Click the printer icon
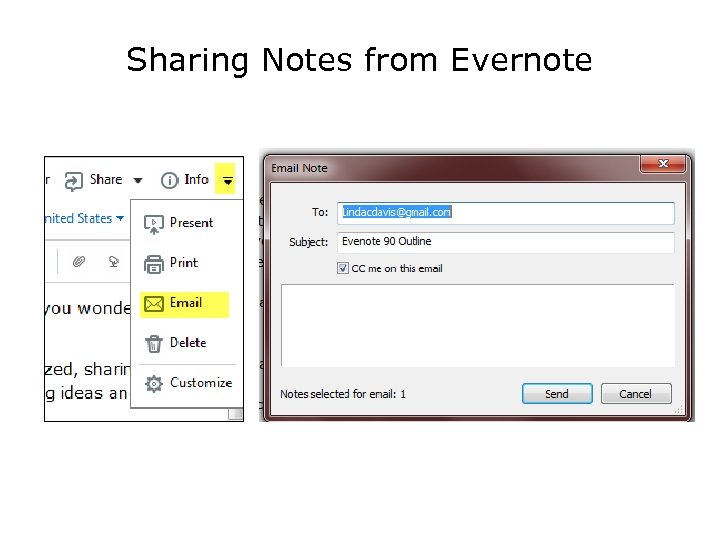This screenshot has width=720, height=540. point(154,264)
